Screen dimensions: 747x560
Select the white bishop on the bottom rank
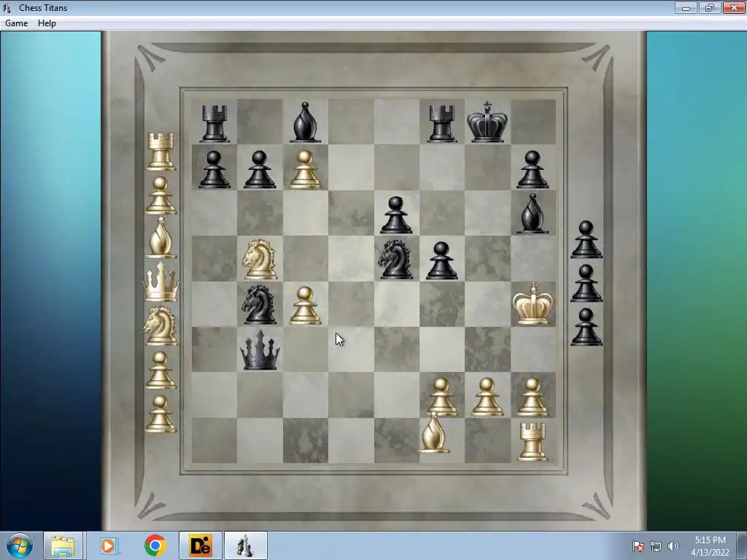[433, 432]
